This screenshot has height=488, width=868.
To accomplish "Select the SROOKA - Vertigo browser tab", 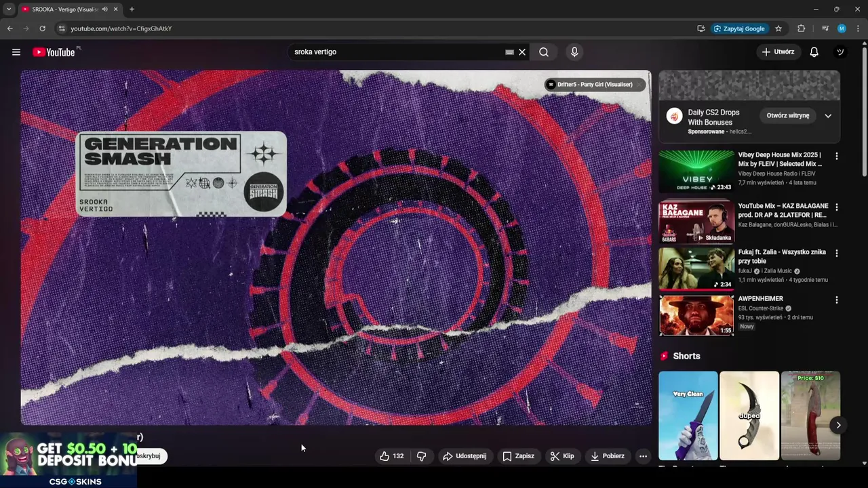I will point(65,9).
